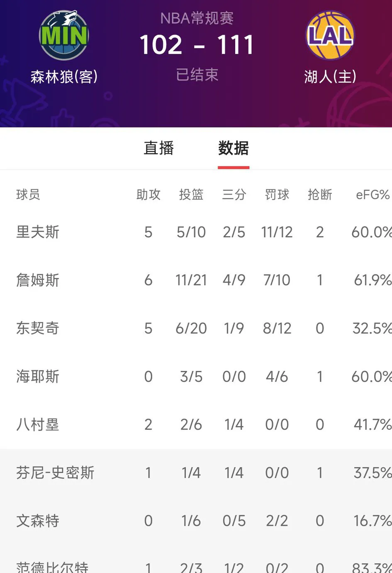Click the 球员 column header

point(27,195)
